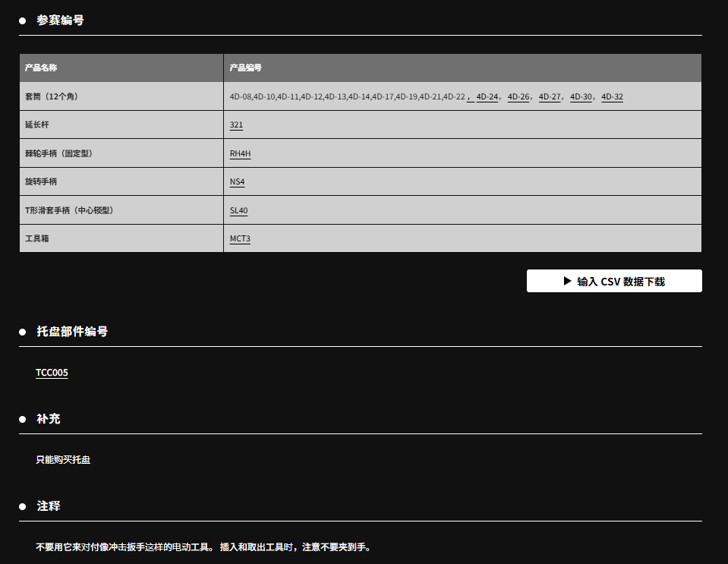728x564 pixels.
Task: Click the 输入 CSV 数据下载 button
Action: [x=614, y=281]
